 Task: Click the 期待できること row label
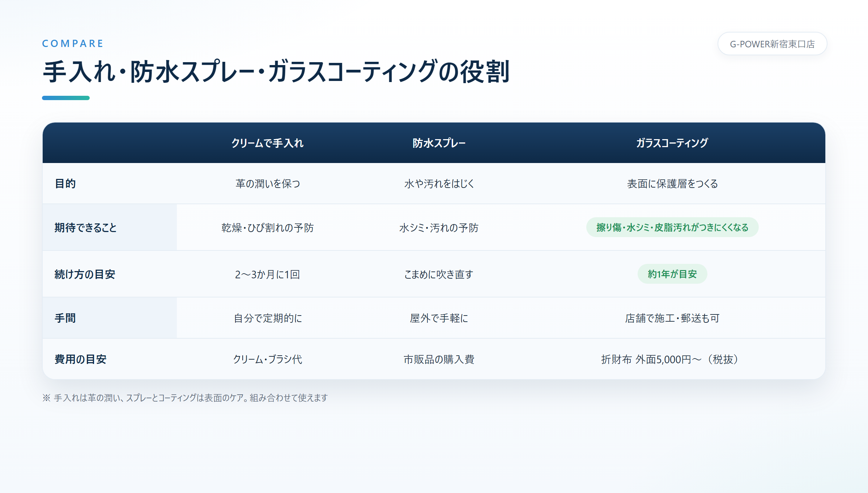(x=85, y=228)
